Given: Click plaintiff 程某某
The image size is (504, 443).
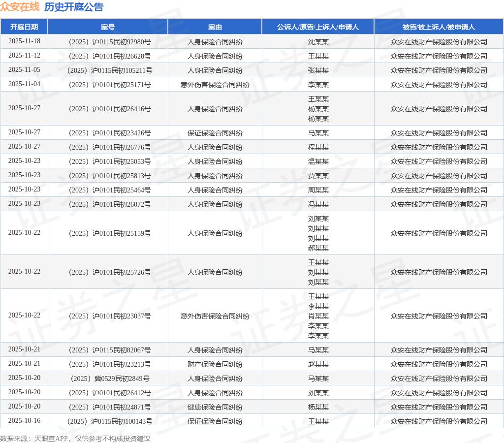Looking at the screenshot, I should point(318,147).
